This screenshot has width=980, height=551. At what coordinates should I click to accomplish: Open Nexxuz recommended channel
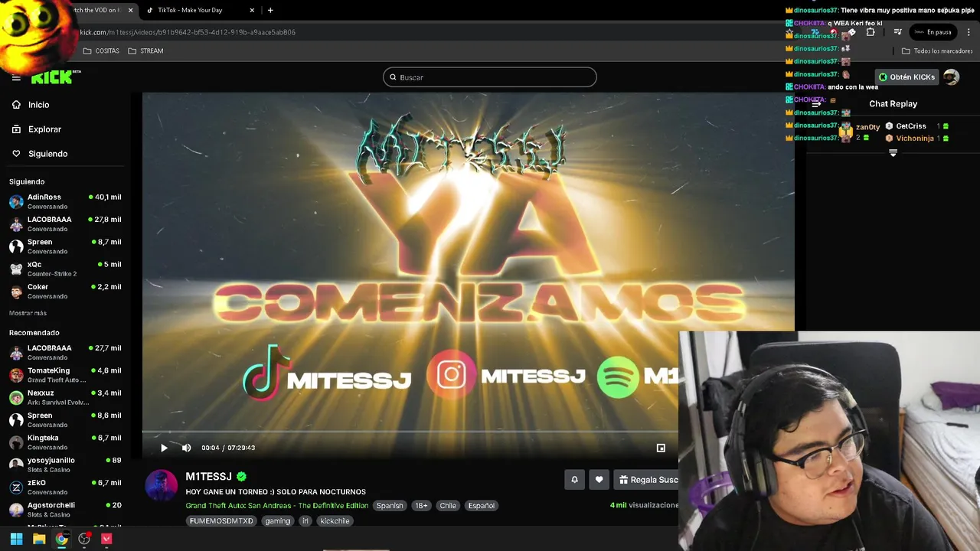point(65,396)
